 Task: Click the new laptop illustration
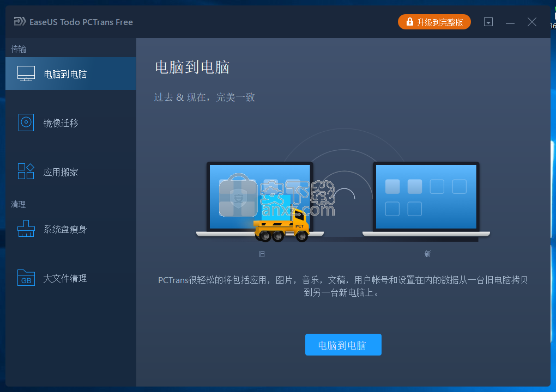(426, 200)
